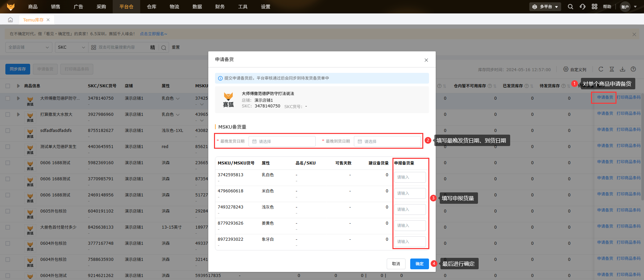This screenshot has height=280, width=644.
Task: Sort by 已发货库存 column
Action: [532, 86]
